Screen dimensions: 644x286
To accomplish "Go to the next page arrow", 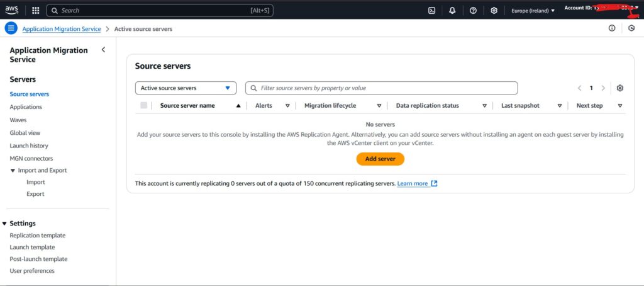I will tap(603, 88).
